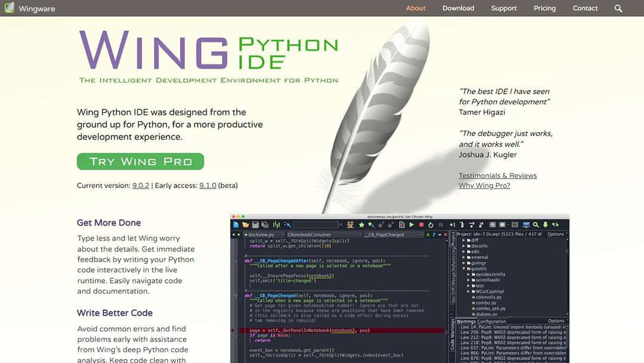Select colorutils.py in the project tree

[x=489, y=297]
